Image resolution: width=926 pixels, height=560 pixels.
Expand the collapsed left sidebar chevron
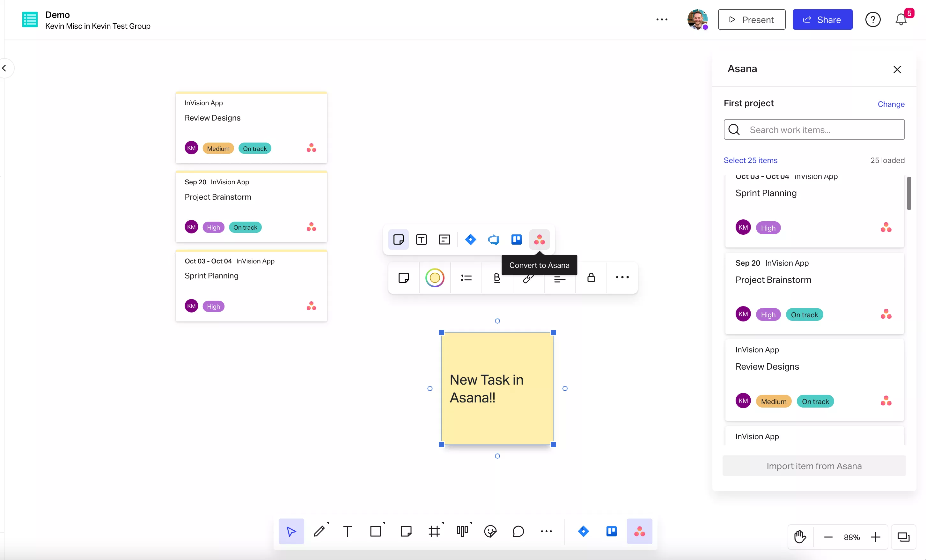pos(4,68)
